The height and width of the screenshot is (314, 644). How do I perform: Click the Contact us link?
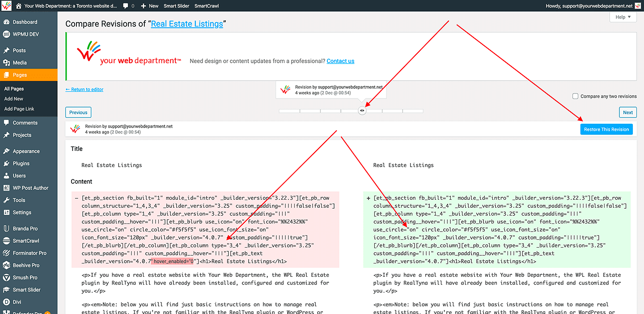(x=340, y=61)
